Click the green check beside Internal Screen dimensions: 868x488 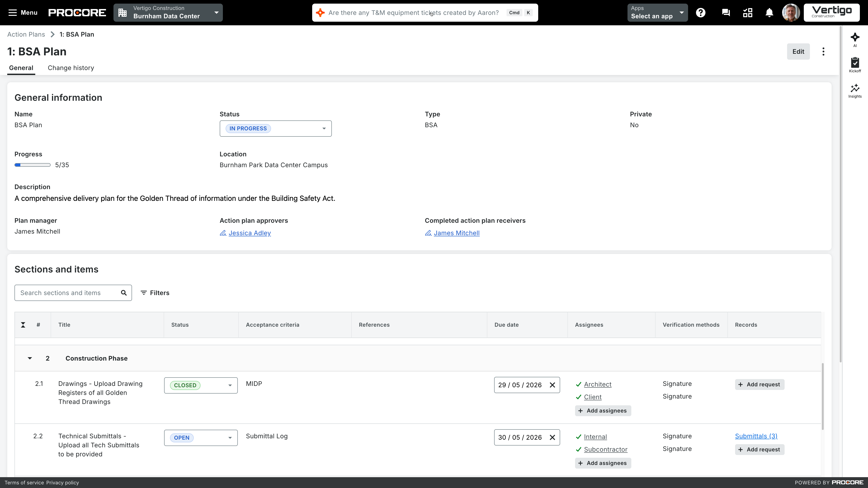(x=579, y=437)
